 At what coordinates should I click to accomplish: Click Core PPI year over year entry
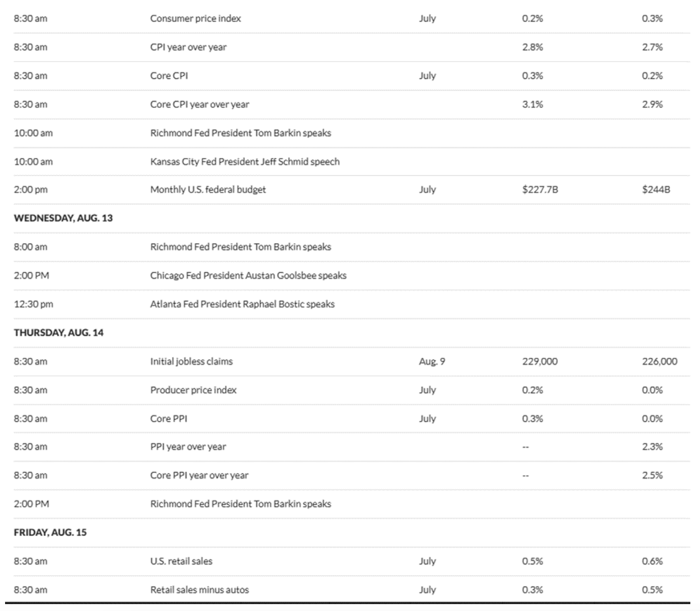[x=199, y=475]
